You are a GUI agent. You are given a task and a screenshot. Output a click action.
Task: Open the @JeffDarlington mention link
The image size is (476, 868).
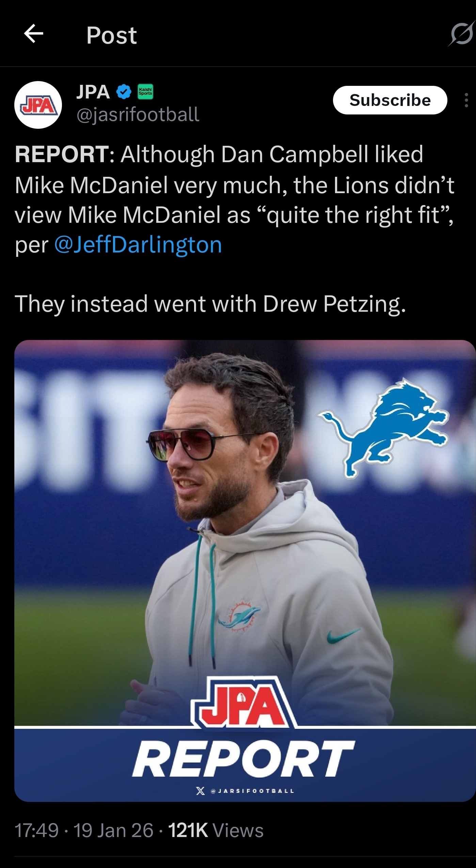(138, 245)
